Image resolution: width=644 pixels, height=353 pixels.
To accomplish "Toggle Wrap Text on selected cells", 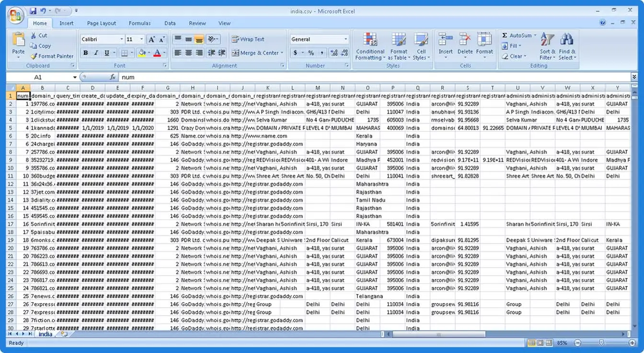I will tap(248, 39).
